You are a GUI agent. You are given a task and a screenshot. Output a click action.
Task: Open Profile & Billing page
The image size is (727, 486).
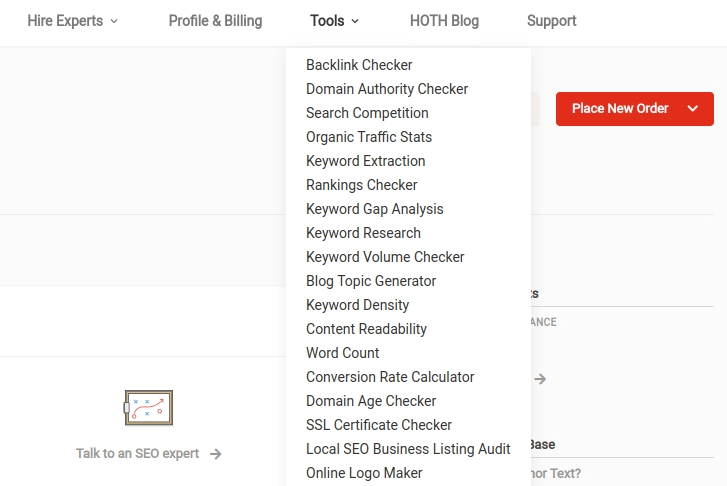point(215,21)
